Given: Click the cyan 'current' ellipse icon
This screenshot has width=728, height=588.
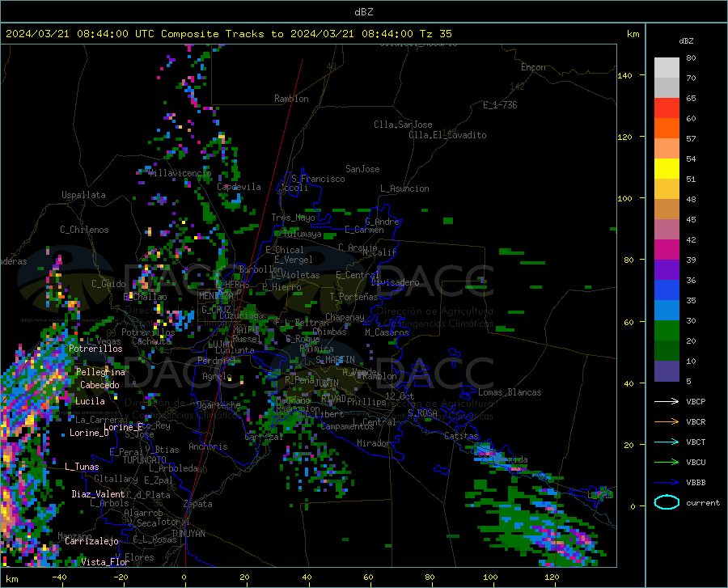Looking at the screenshot, I should [667, 502].
